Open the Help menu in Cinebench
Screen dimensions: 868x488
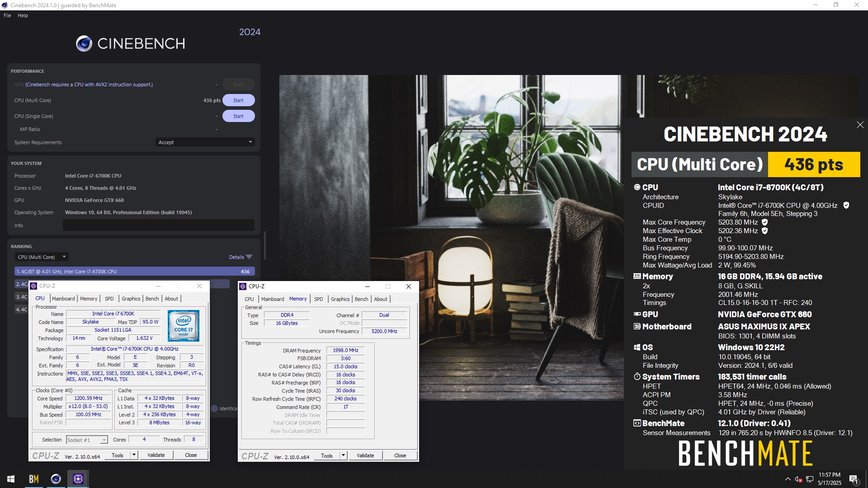click(23, 15)
